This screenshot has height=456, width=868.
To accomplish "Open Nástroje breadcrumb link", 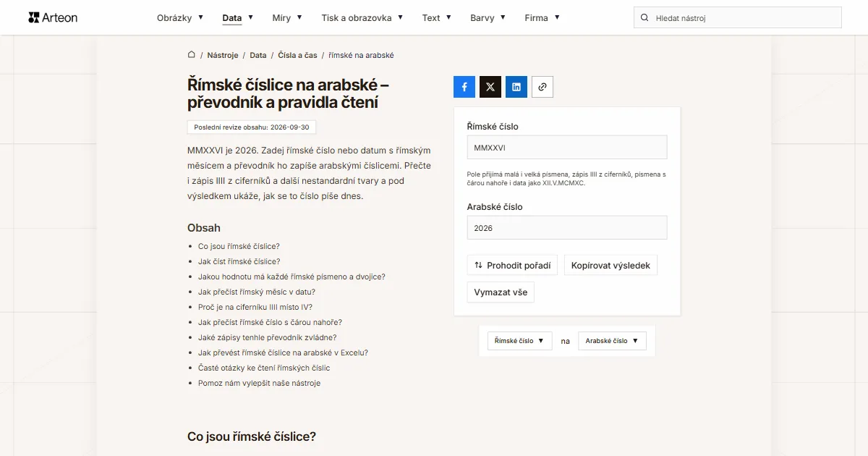I will (223, 55).
